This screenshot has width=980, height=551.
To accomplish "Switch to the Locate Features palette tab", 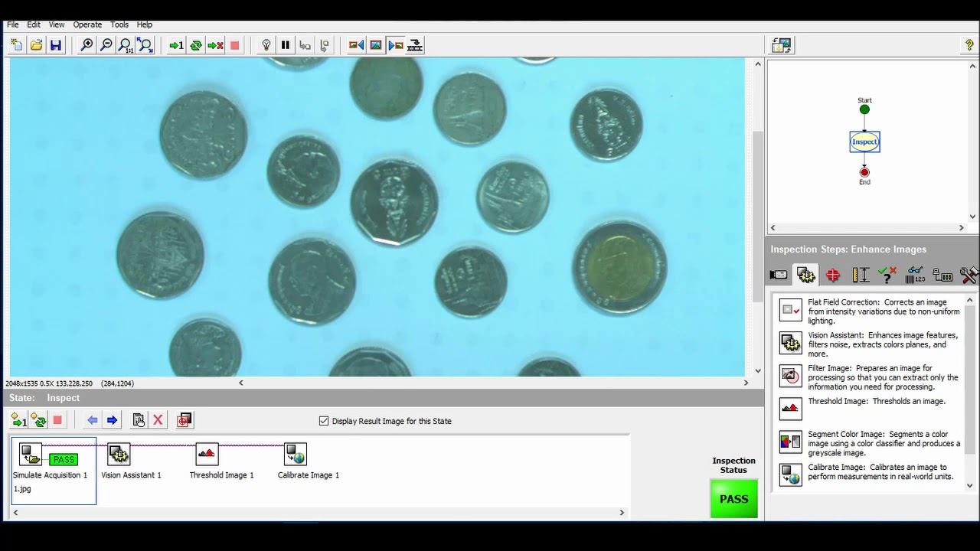I will click(833, 275).
